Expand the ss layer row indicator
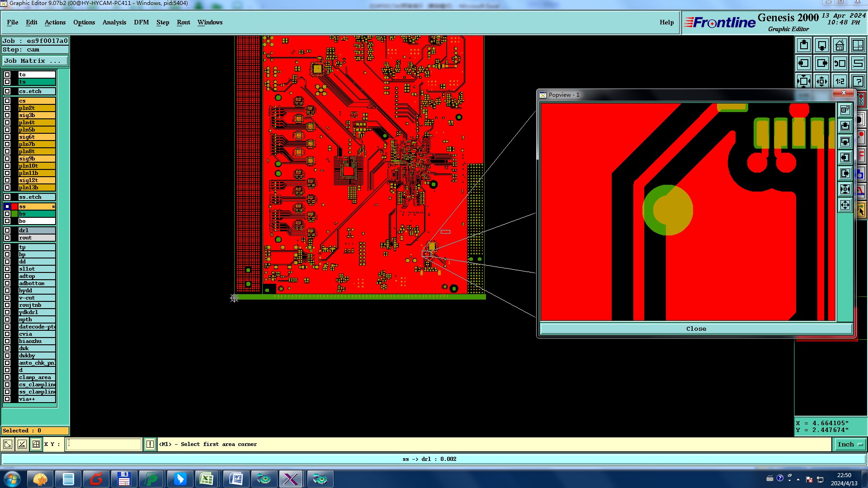The image size is (868, 488). pos(53,206)
